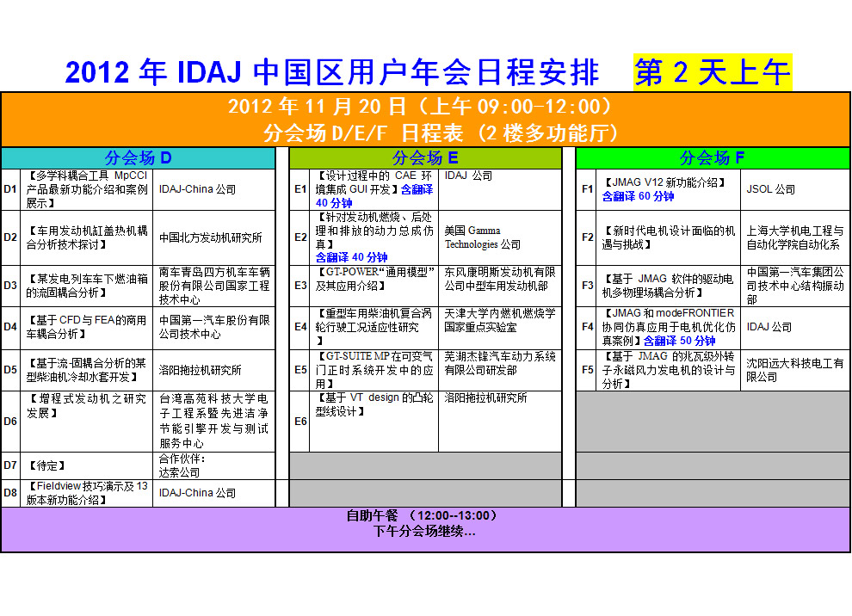Click the subtitle "分会场 D/E/F 日程表"
Viewport: 852px width, 616px height.
coord(363,133)
